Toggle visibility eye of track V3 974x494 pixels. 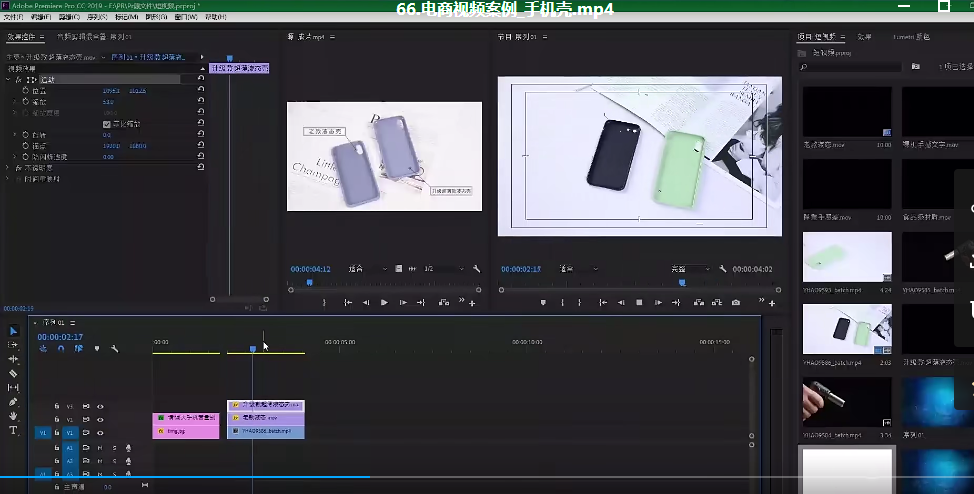[100, 406]
